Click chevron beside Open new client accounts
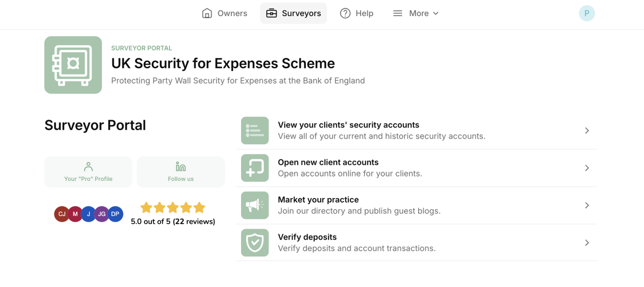This screenshot has height=287, width=644. (x=587, y=168)
